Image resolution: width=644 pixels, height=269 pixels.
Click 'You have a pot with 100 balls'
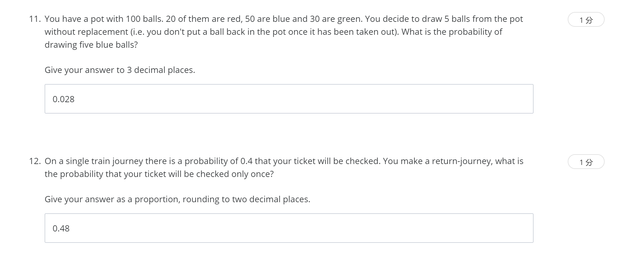(x=104, y=19)
